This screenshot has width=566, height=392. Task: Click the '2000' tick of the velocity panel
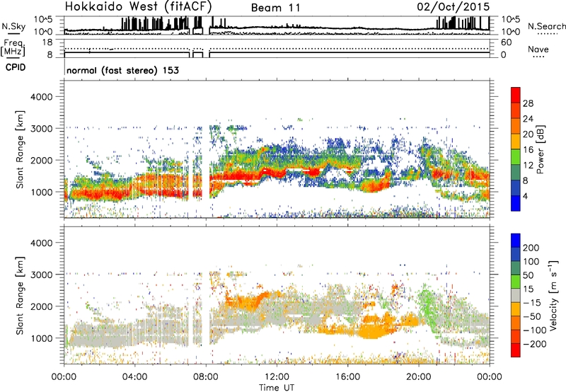[x=41, y=306]
